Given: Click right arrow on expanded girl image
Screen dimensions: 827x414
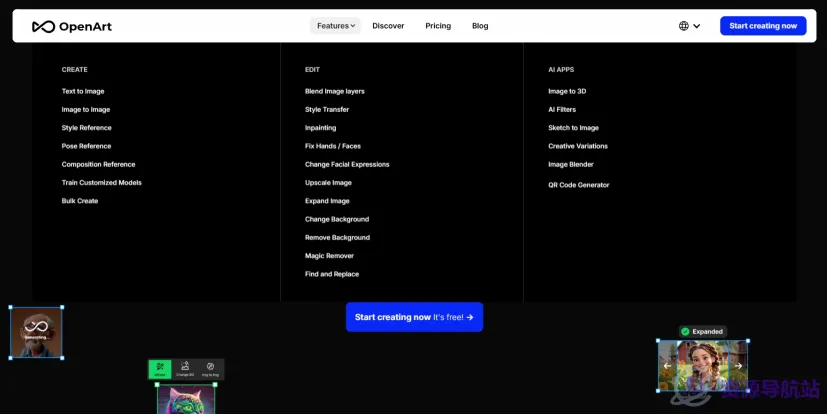Looking at the screenshot, I should click(738, 365).
